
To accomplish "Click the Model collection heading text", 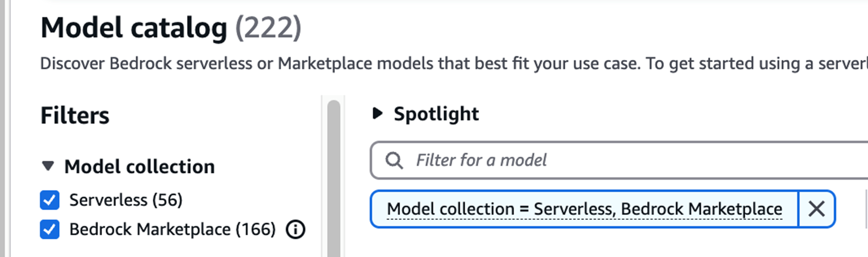I will coord(139,166).
